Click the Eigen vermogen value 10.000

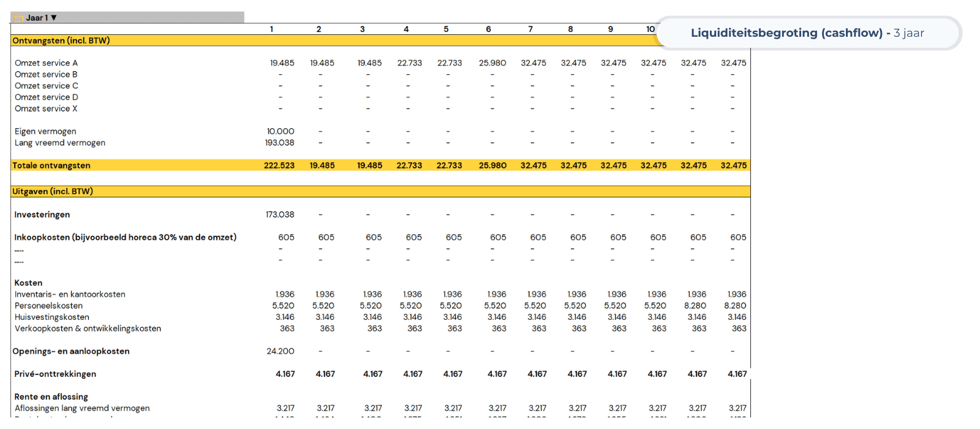[x=281, y=131]
